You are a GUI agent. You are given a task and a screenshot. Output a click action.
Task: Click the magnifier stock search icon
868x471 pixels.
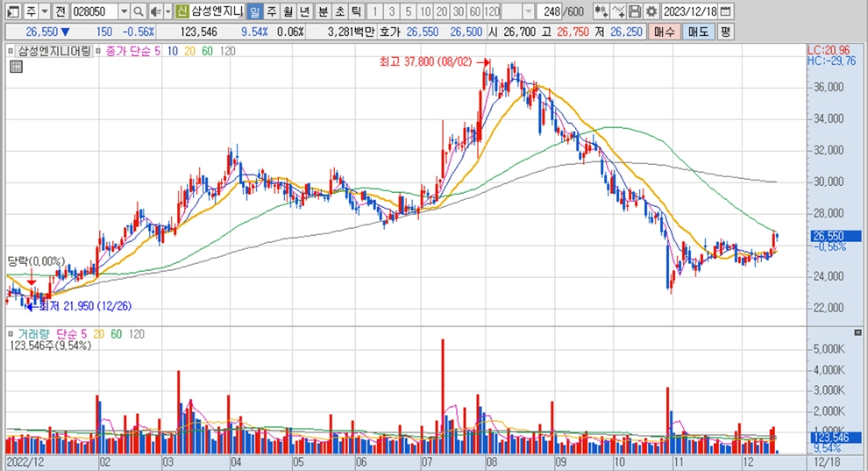[139, 11]
